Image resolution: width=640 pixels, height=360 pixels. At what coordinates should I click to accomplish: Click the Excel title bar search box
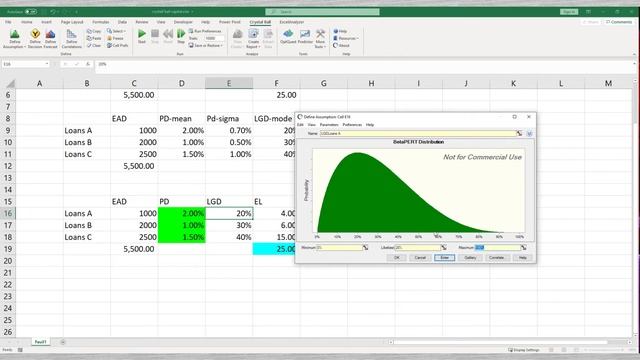(x=322, y=12)
